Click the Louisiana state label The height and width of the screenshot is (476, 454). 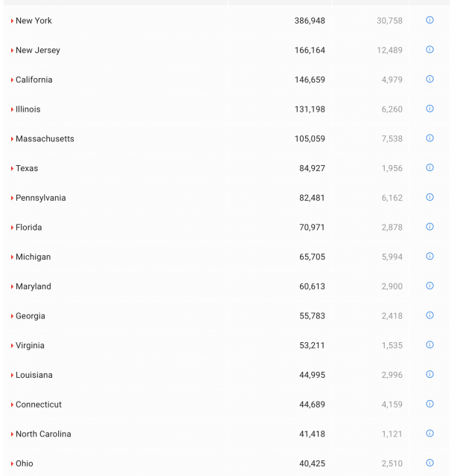pyautogui.click(x=34, y=375)
